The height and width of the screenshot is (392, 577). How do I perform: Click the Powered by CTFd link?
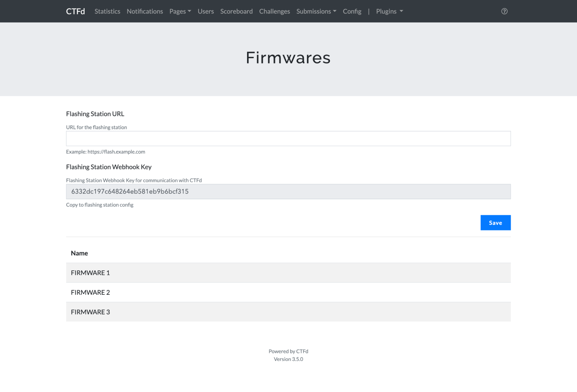tap(288, 351)
